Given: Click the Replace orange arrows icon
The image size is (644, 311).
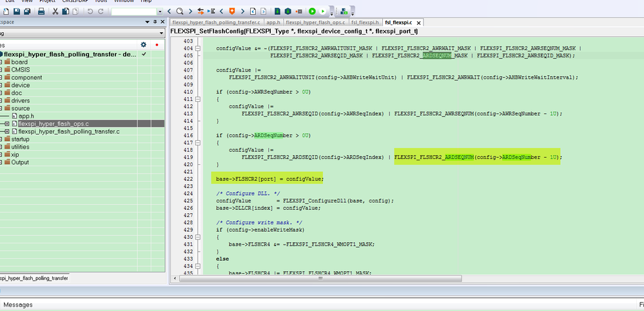Looking at the screenshot, I should point(201,12).
